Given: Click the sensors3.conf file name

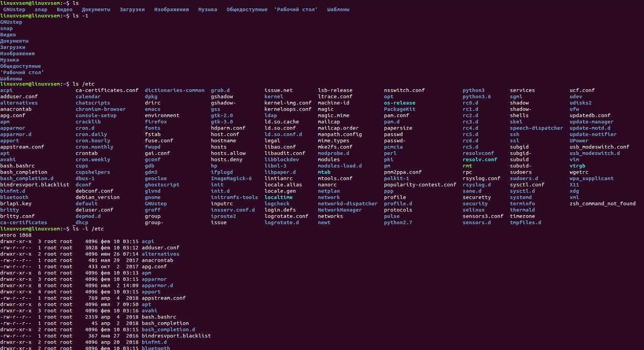Looking at the screenshot, I should pos(482,216).
